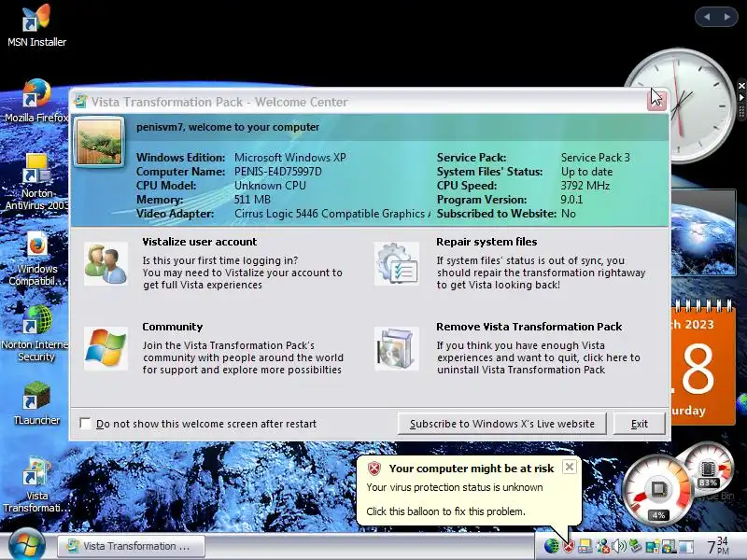Launch TLauncher from the desktop

pos(36,403)
